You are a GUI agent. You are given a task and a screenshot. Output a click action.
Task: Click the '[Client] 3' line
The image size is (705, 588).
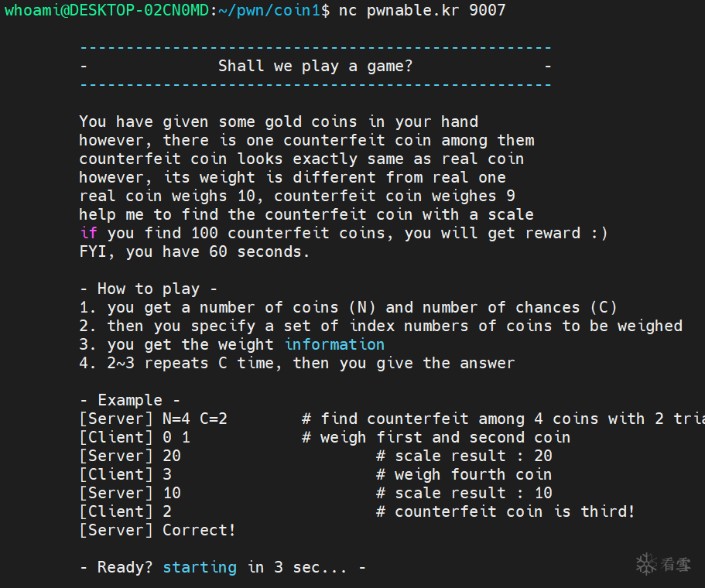pyautogui.click(x=125, y=475)
